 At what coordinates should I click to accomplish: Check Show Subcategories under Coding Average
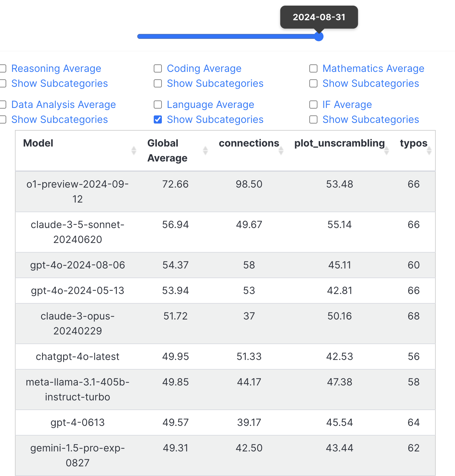(x=158, y=83)
